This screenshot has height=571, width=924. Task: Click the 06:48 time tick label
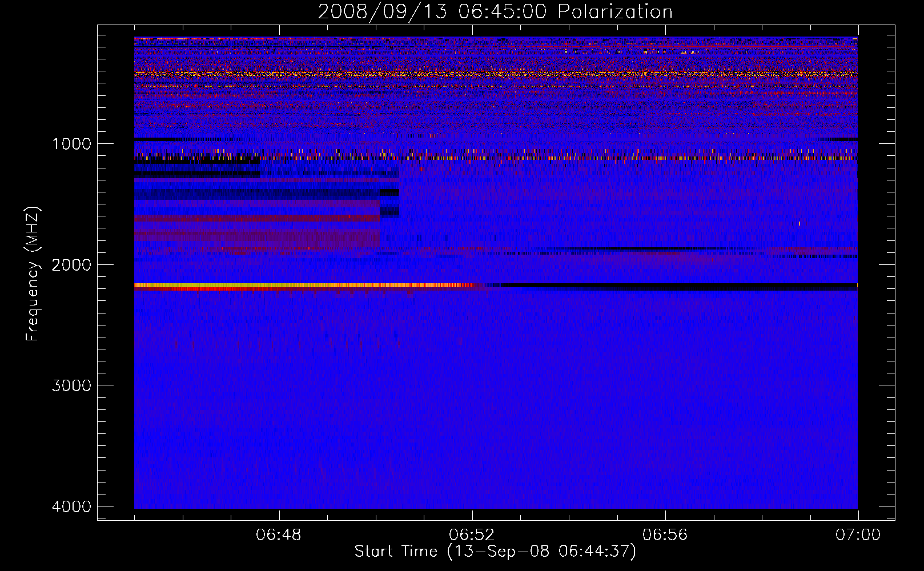279,535
